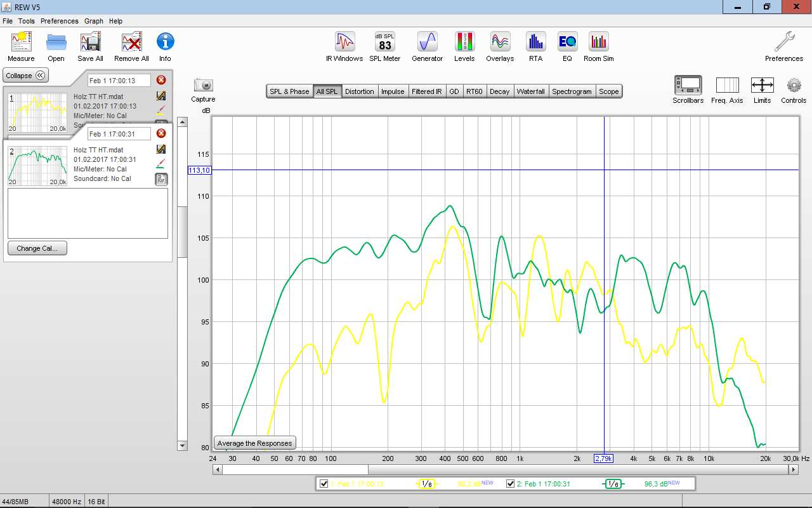Image resolution: width=812 pixels, height=508 pixels.
Task: Click the Average the Responses button
Action: [255, 443]
